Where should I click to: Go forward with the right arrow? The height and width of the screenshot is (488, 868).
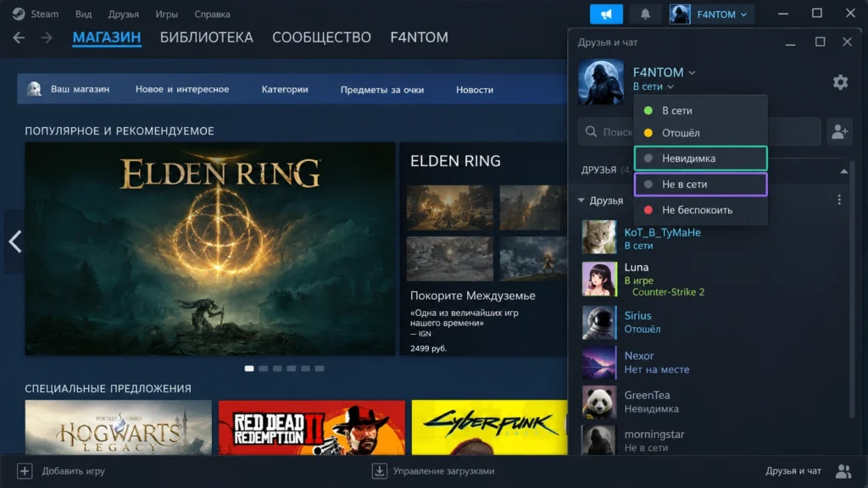[47, 37]
